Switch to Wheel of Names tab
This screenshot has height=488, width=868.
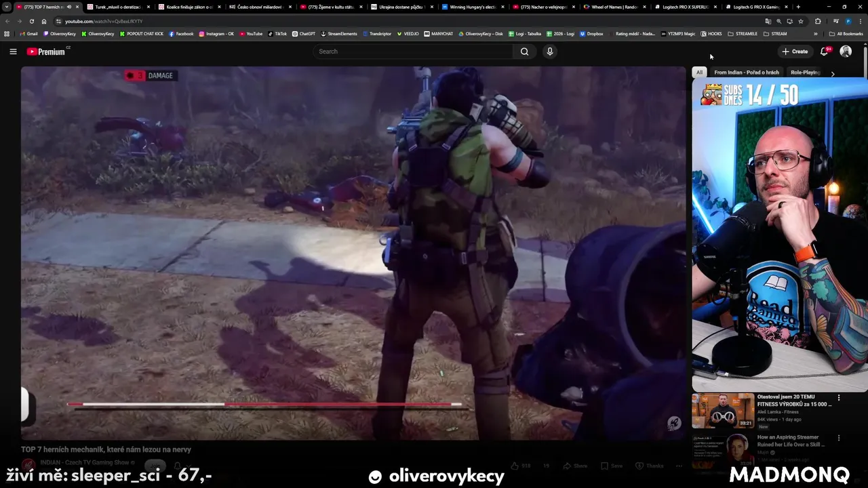point(614,7)
